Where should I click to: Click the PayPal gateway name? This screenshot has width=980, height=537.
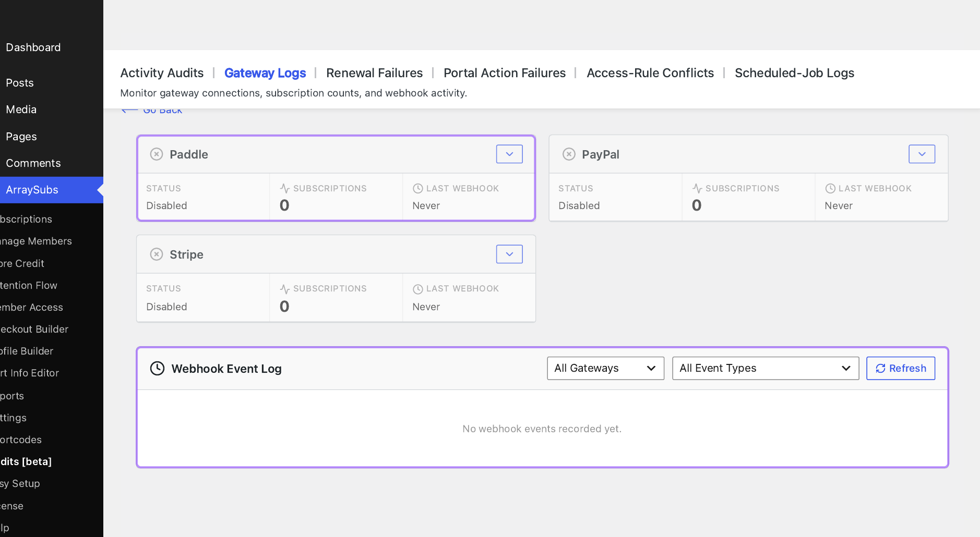[601, 154]
